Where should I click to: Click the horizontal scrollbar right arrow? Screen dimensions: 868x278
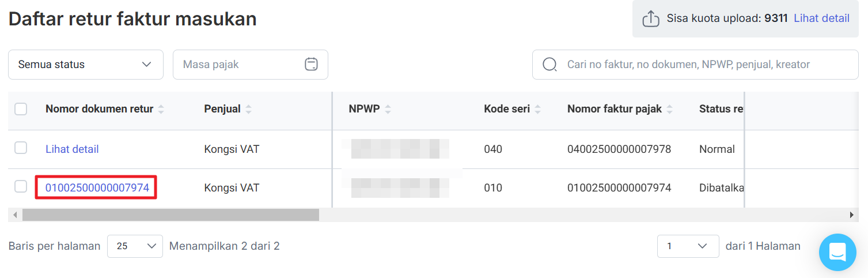pos(852,215)
